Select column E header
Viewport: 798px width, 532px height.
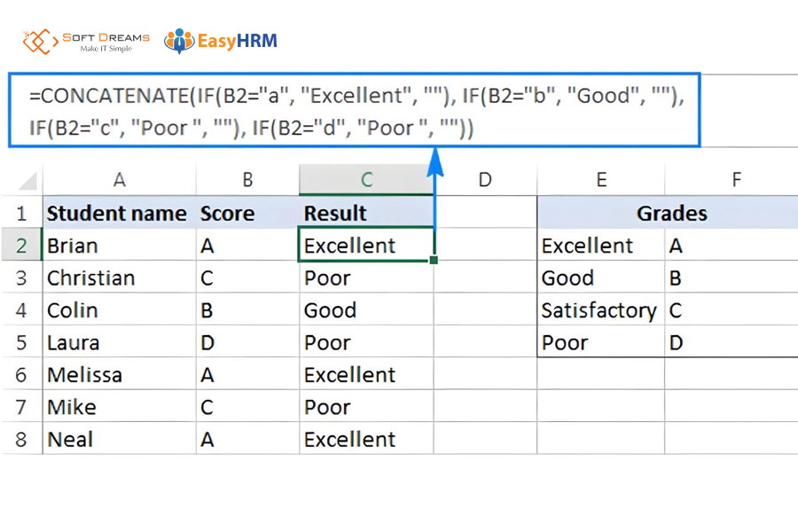(600, 180)
